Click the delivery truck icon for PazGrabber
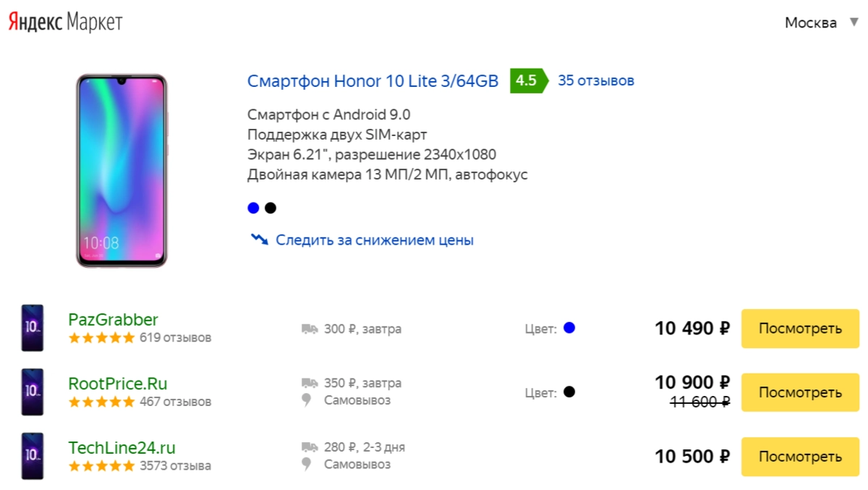The image size is (868, 490). click(310, 329)
